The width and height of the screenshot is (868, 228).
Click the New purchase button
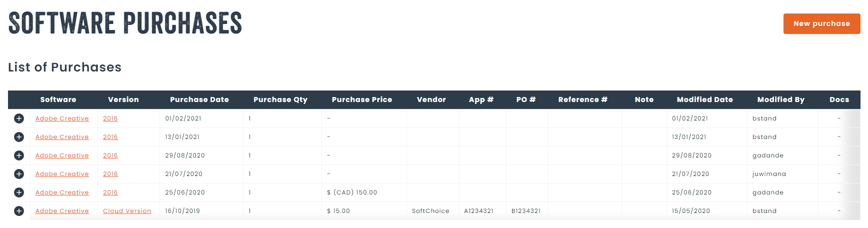tap(821, 23)
